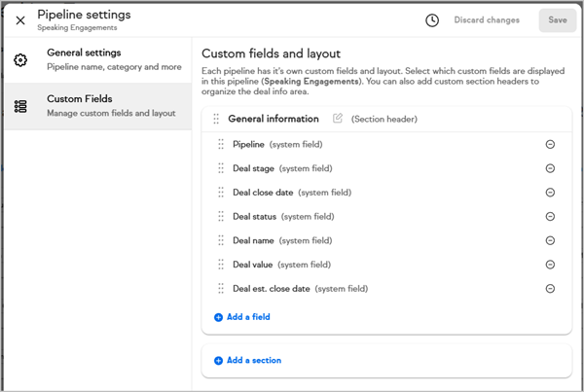
Task: Click the Deal value field label
Action: click(252, 265)
